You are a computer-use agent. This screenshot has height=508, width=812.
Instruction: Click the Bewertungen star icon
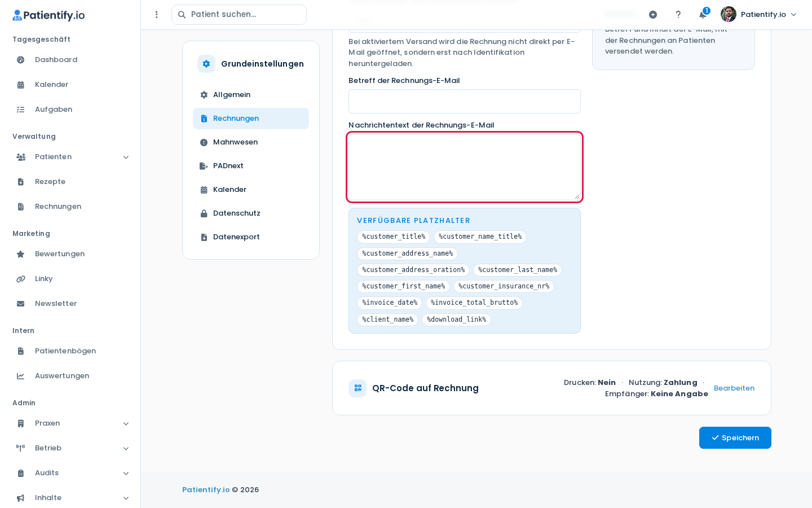[x=21, y=254]
